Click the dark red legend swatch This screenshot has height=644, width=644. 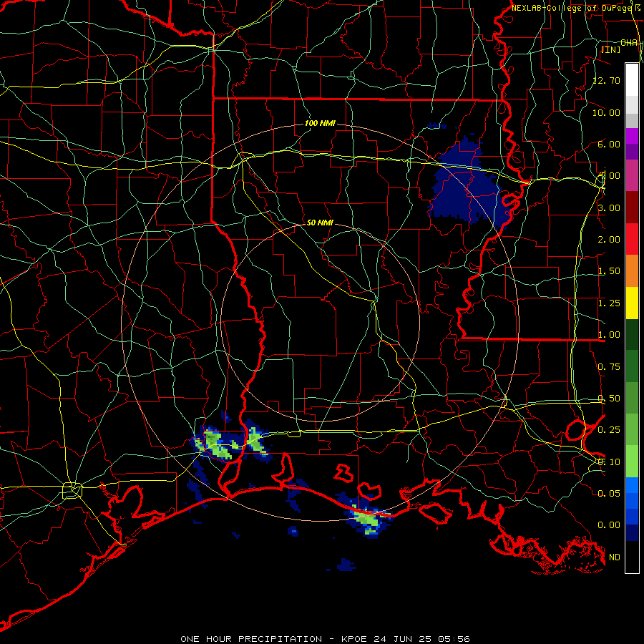click(x=632, y=208)
